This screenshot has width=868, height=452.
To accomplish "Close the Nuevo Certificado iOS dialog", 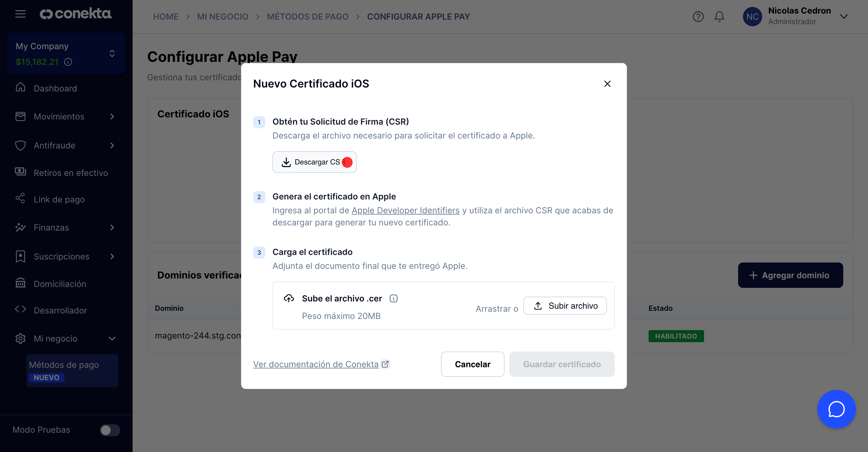I will click(607, 84).
